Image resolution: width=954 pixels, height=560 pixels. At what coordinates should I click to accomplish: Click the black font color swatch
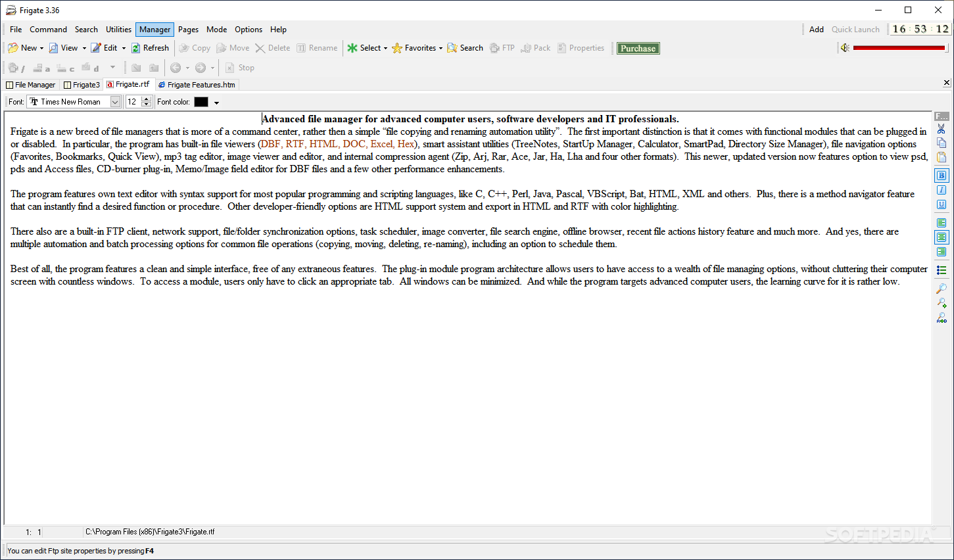[201, 102]
